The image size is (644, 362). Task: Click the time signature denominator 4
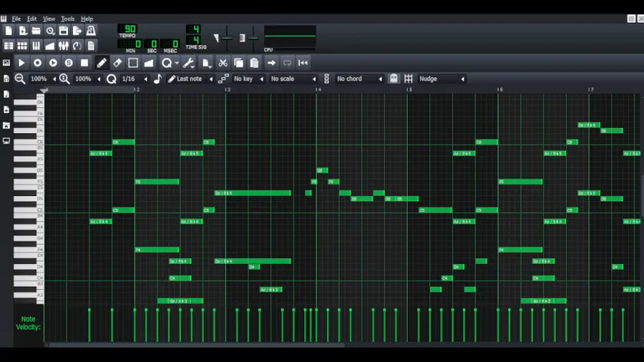[x=193, y=40]
